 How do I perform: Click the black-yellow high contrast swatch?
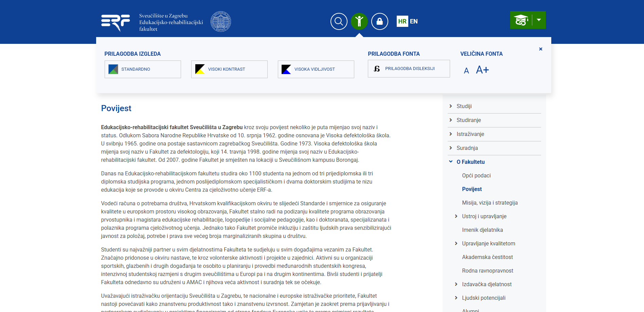click(200, 69)
